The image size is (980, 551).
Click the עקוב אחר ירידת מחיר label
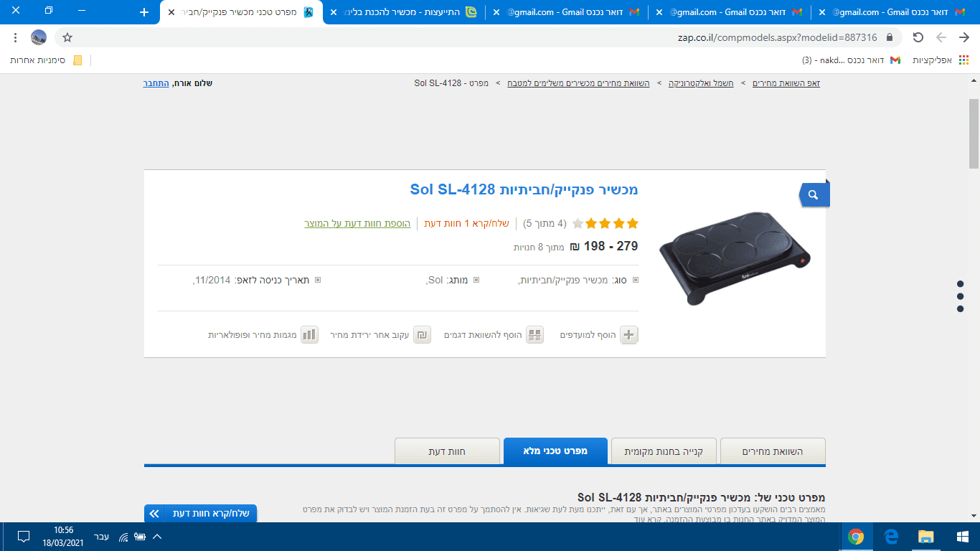point(370,335)
